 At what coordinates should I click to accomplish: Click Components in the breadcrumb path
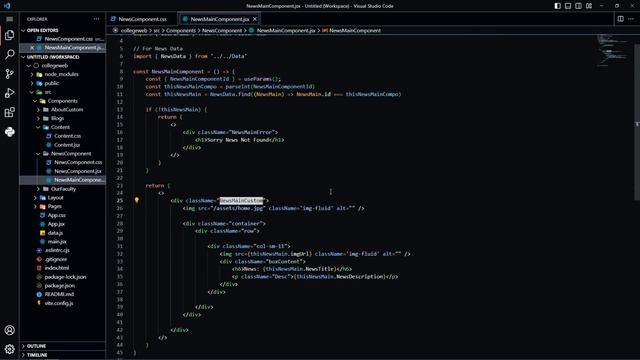coord(181,30)
